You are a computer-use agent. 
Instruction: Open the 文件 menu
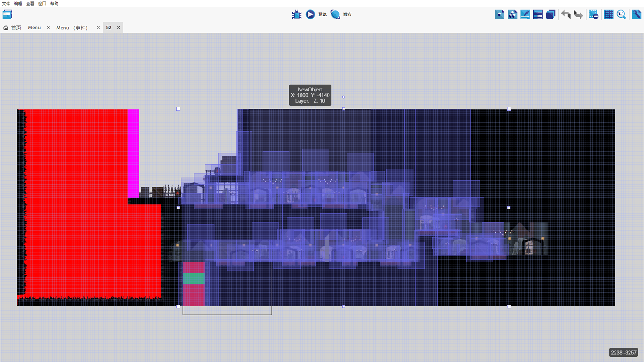(6, 3)
